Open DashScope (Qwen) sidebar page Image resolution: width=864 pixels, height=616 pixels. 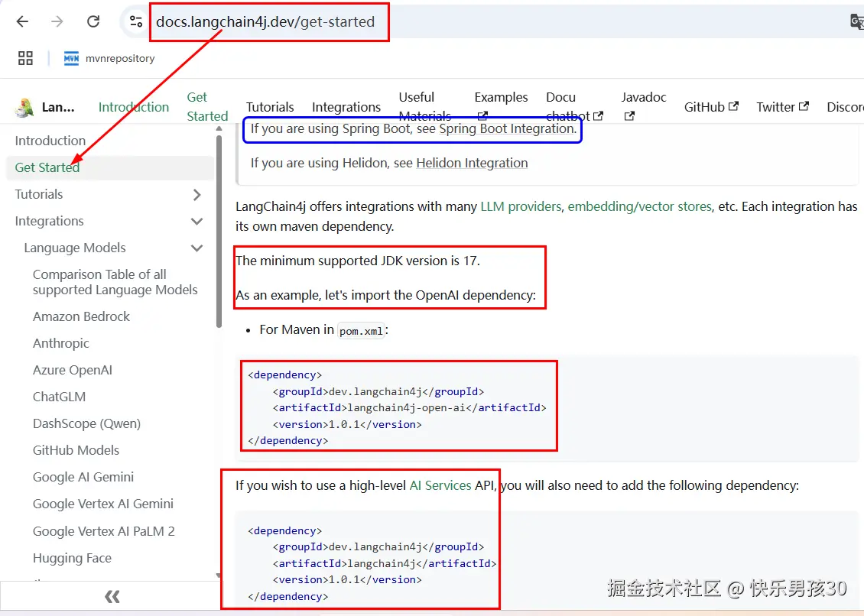(86, 423)
